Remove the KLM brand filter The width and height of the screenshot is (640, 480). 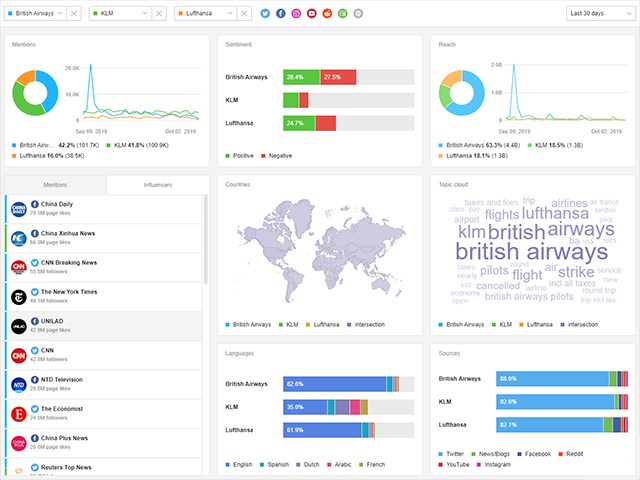(159, 13)
